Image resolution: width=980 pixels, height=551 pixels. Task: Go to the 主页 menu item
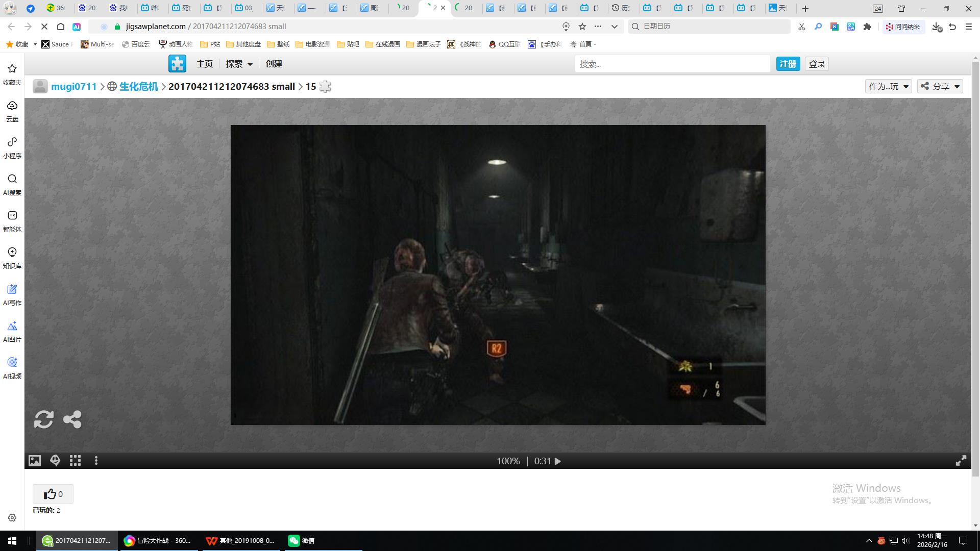tap(205, 64)
